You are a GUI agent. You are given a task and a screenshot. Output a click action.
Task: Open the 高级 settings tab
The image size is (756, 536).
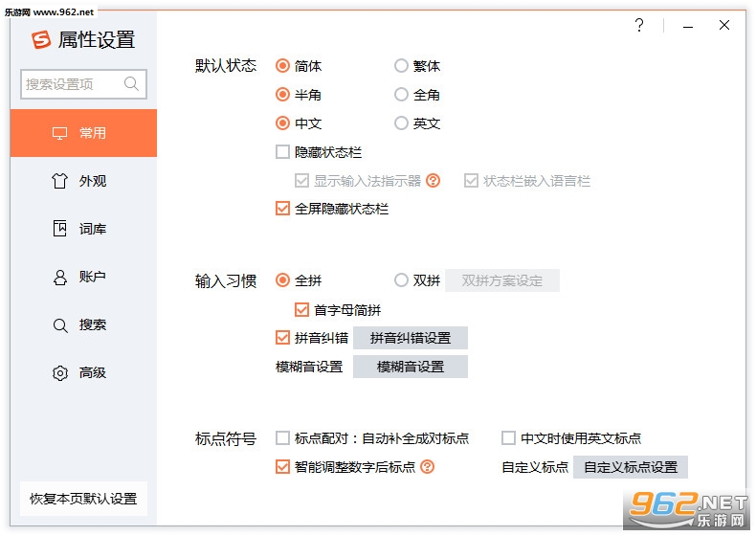(x=83, y=372)
